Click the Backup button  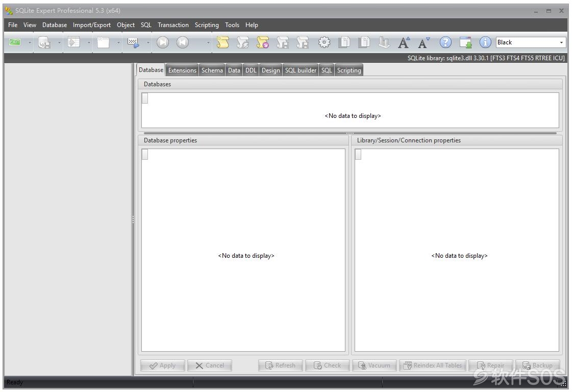pyautogui.click(x=538, y=365)
